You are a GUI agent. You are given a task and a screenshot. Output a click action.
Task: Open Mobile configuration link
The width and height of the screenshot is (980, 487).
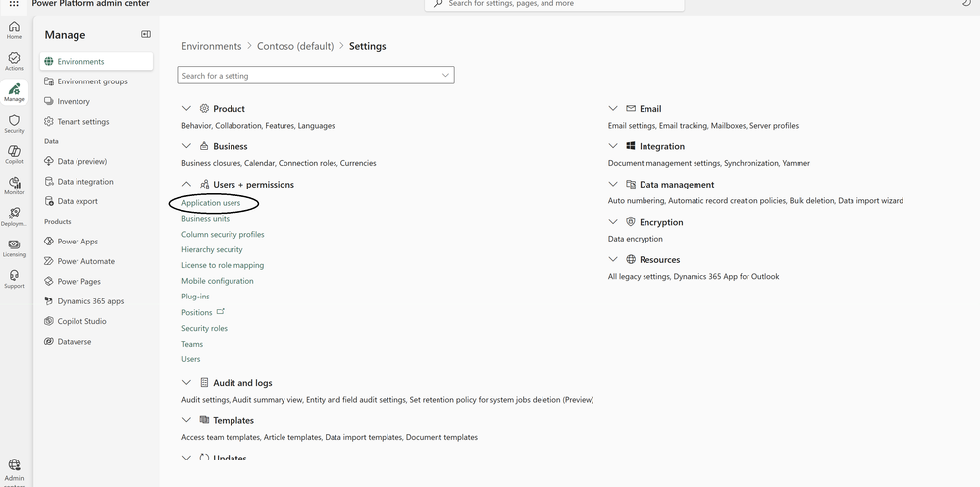pyautogui.click(x=218, y=282)
